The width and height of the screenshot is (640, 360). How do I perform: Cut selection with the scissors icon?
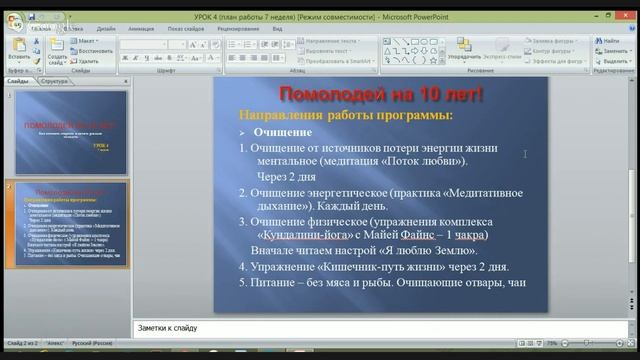[x=36, y=41]
